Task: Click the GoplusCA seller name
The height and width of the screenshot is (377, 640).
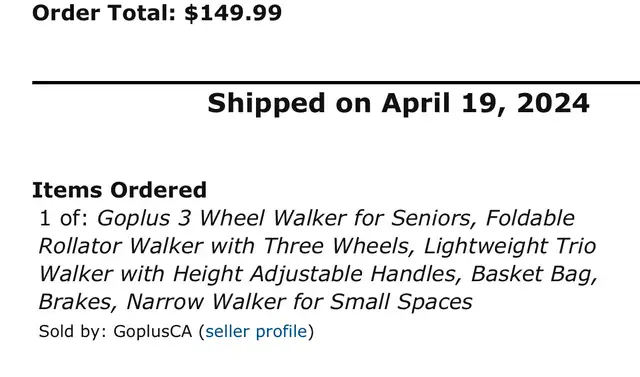Action: pyautogui.click(x=153, y=331)
